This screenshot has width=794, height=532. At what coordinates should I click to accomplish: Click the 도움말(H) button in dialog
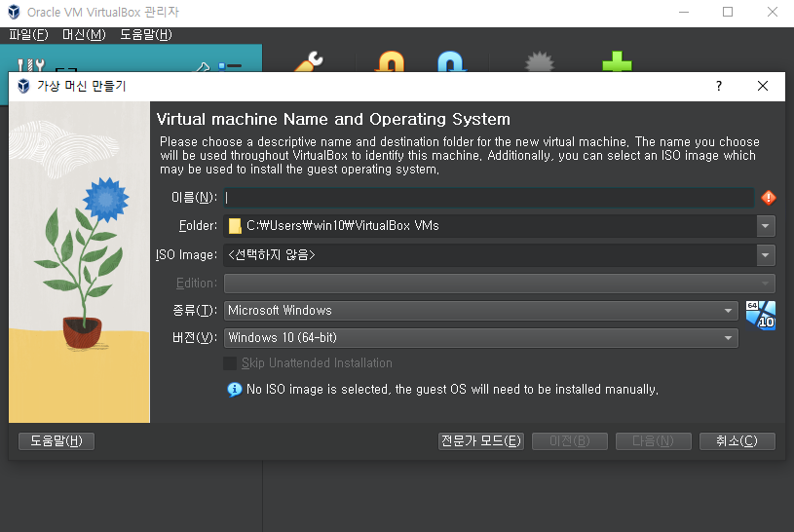tap(57, 440)
